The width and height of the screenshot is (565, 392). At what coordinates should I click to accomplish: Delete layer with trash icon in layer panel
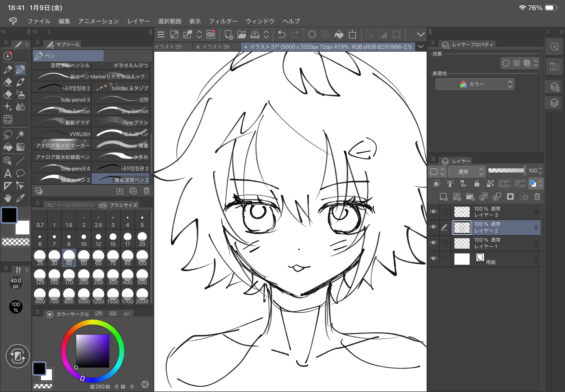click(x=537, y=197)
